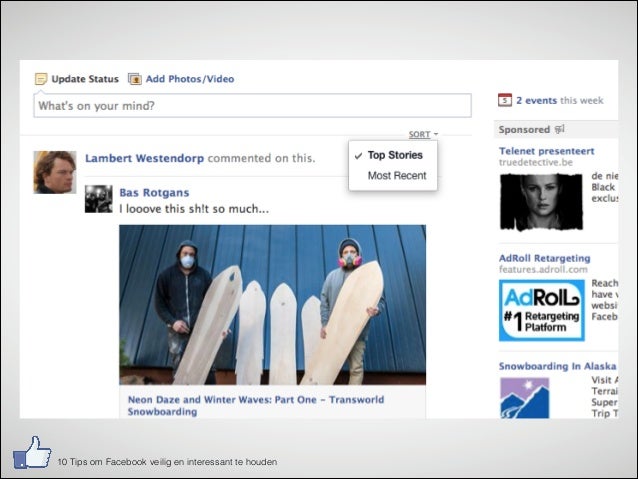638x479 pixels.
Task: Focus the What's on your mind field
Action: (x=252, y=106)
